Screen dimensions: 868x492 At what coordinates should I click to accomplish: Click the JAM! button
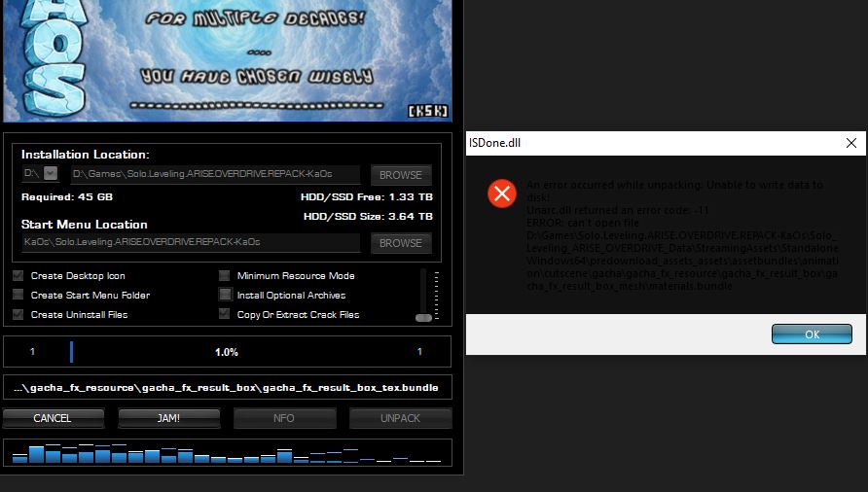[x=169, y=418]
